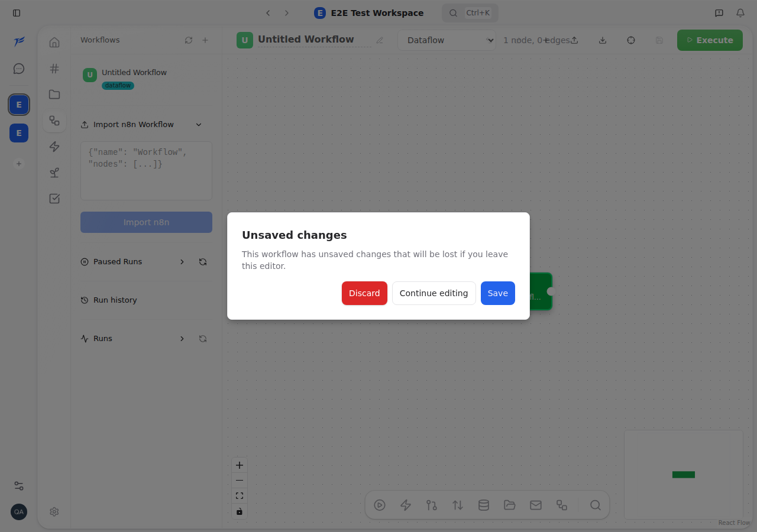Click the app logo icon

pos(19,41)
